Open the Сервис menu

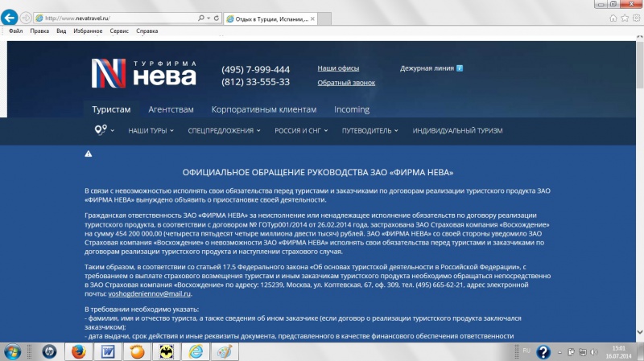119,31
